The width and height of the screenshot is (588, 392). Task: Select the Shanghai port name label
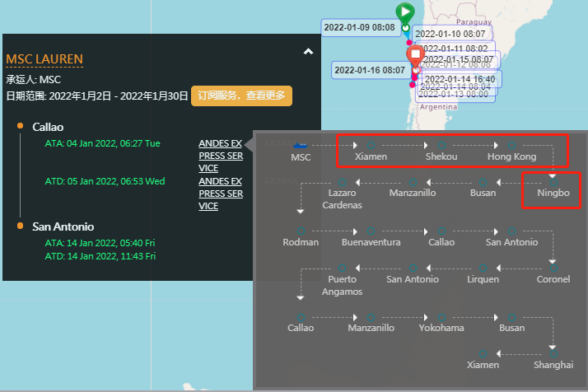tap(553, 365)
